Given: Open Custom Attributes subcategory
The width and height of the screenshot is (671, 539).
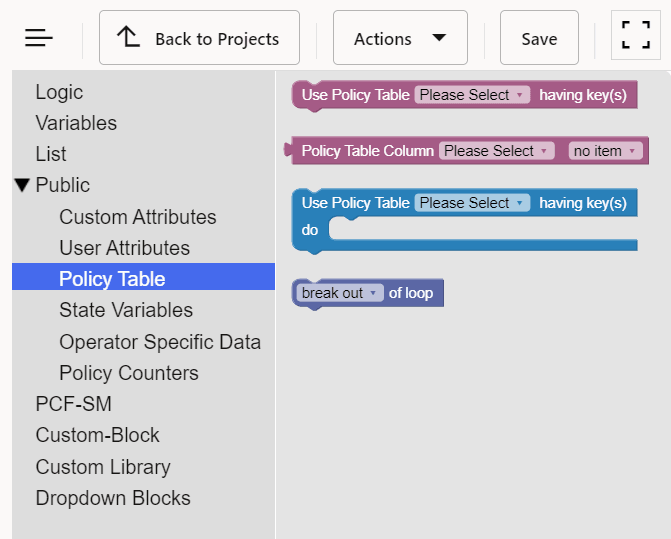Looking at the screenshot, I should 137,217.
